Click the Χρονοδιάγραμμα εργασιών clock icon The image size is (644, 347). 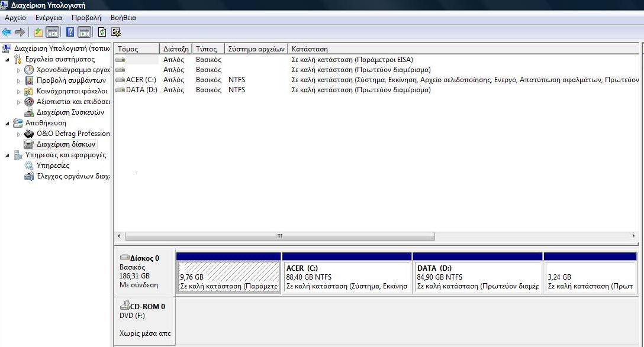pos(29,70)
